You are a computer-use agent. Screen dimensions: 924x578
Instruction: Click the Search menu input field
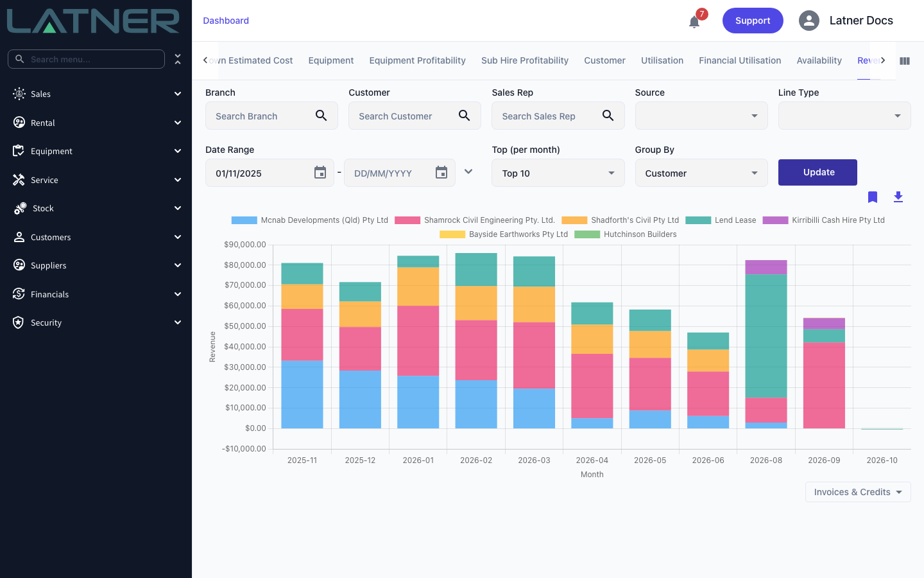coord(86,59)
